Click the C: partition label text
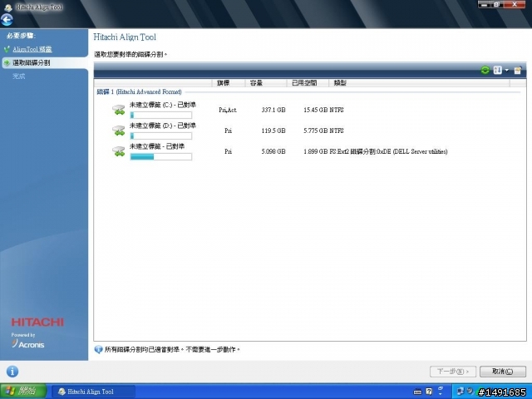Viewport: 532px width, 399px height. pyautogui.click(x=163, y=106)
